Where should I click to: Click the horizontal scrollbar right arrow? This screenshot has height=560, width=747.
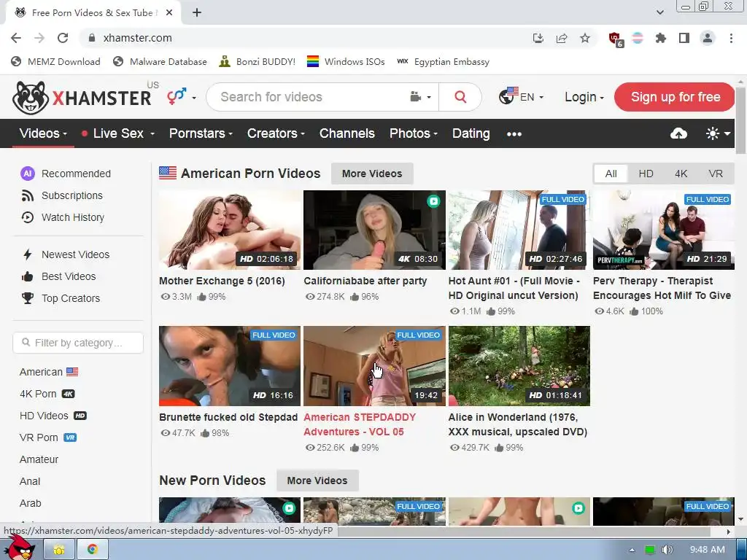tap(729, 532)
